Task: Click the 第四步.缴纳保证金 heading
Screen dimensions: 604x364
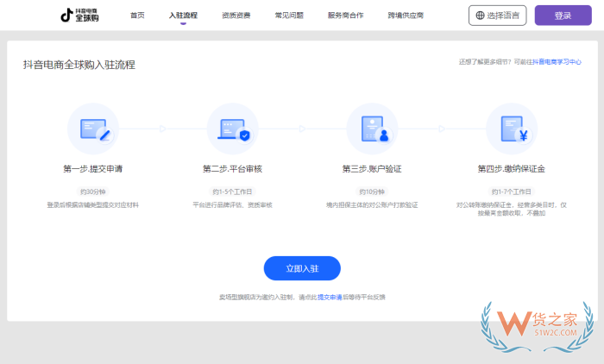Action: [511, 169]
